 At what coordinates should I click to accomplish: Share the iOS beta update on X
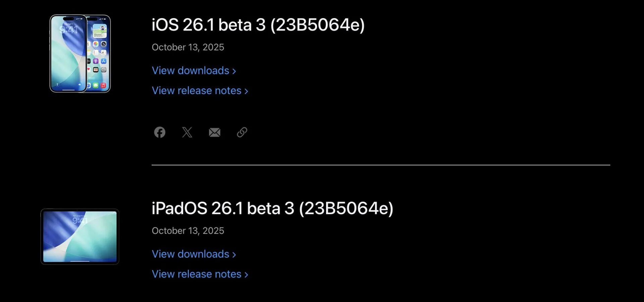pos(187,132)
